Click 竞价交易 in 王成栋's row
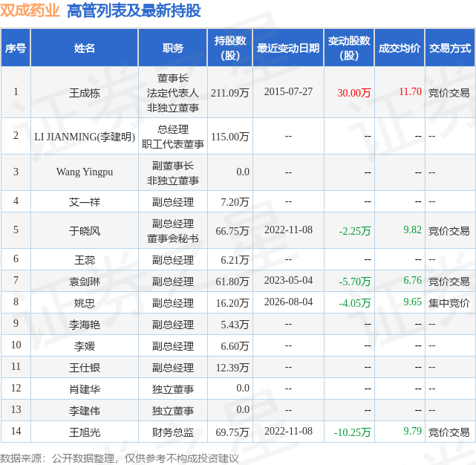The width and height of the screenshot is (476, 465). point(449,93)
